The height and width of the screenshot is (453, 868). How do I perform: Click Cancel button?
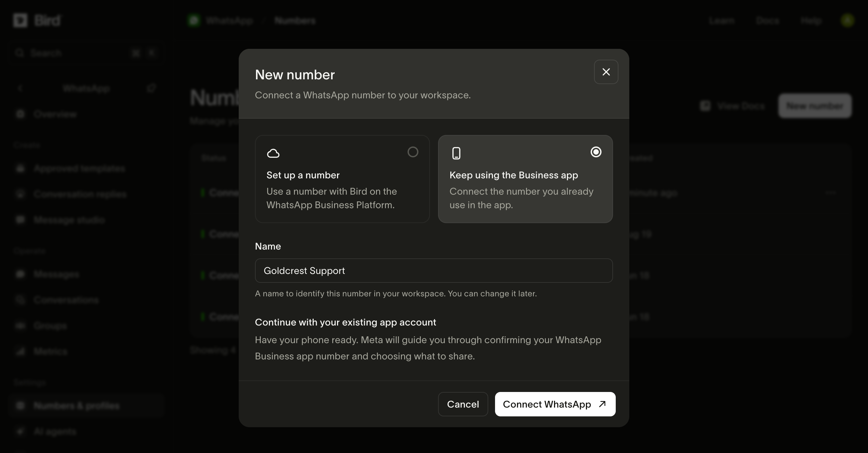point(463,404)
